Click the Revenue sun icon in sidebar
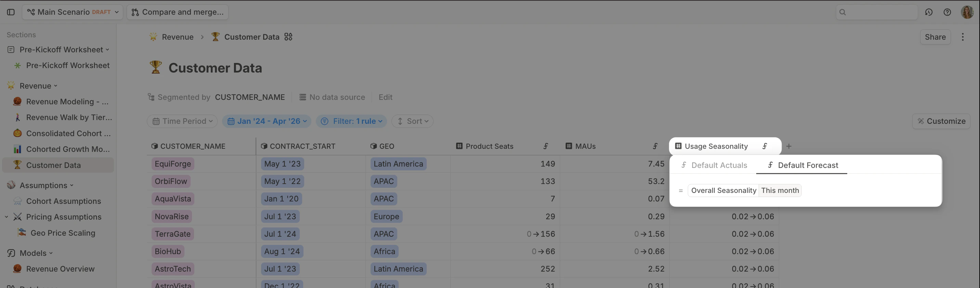The height and width of the screenshot is (288, 980). tap(11, 86)
